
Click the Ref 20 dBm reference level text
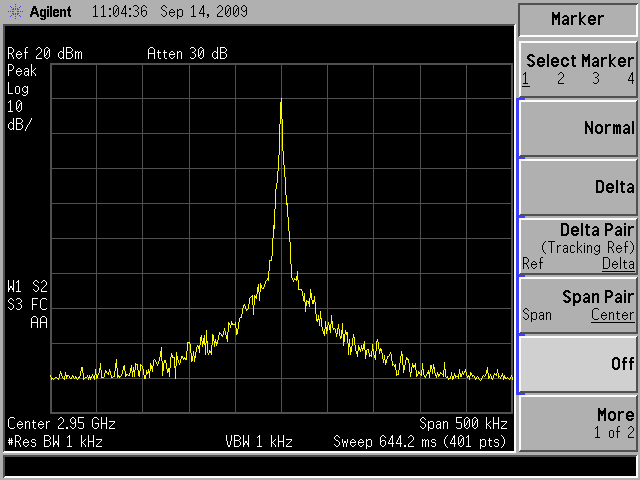pyautogui.click(x=45, y=53)
